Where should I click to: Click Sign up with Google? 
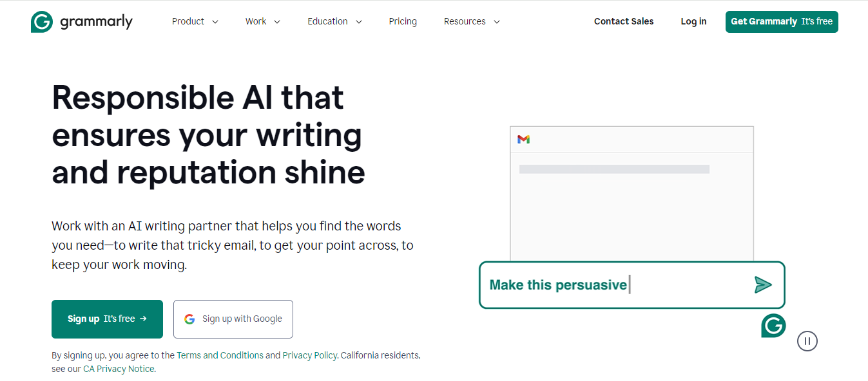click(x=233, y=319)
